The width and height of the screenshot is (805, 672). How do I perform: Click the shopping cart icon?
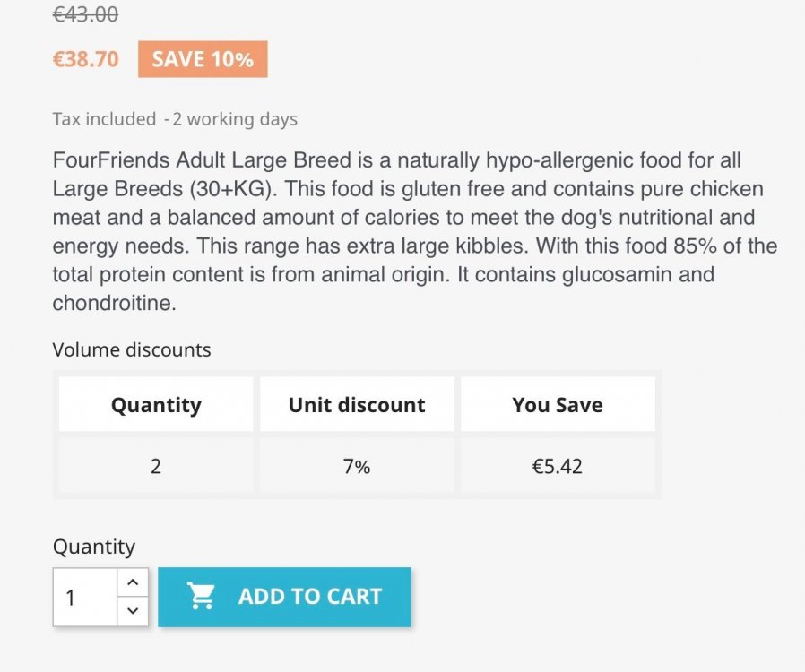click(x=201, y=596)
